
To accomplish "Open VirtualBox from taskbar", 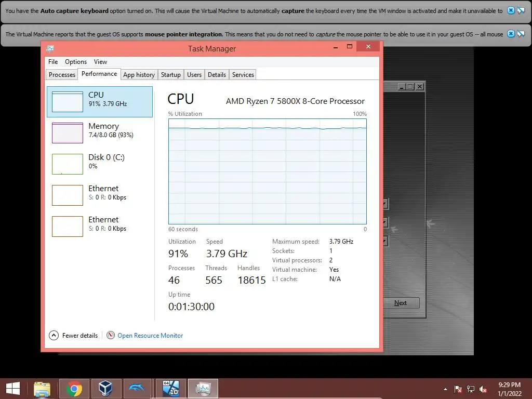I will [x=105, y=389].
